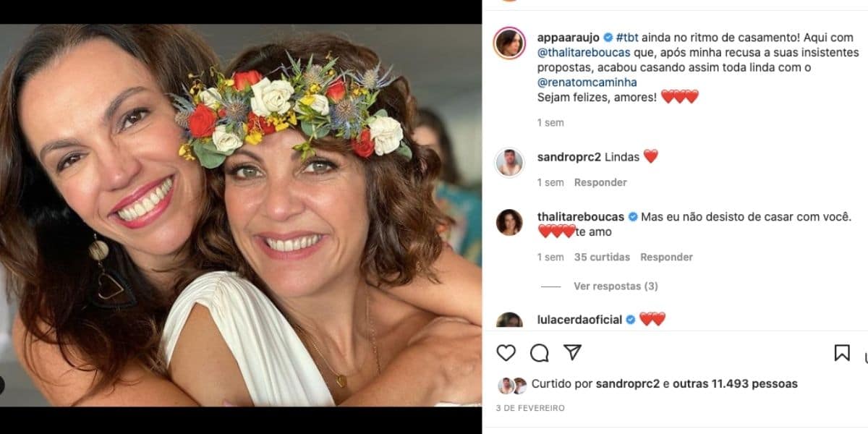Reply to thalitareboucas's comment
The width and height of the screenshot is (868, 434).
tap(666, 257)
